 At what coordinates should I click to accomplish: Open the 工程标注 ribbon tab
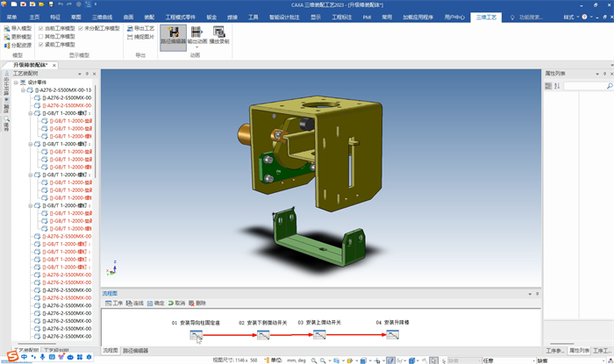click(341, 17)
